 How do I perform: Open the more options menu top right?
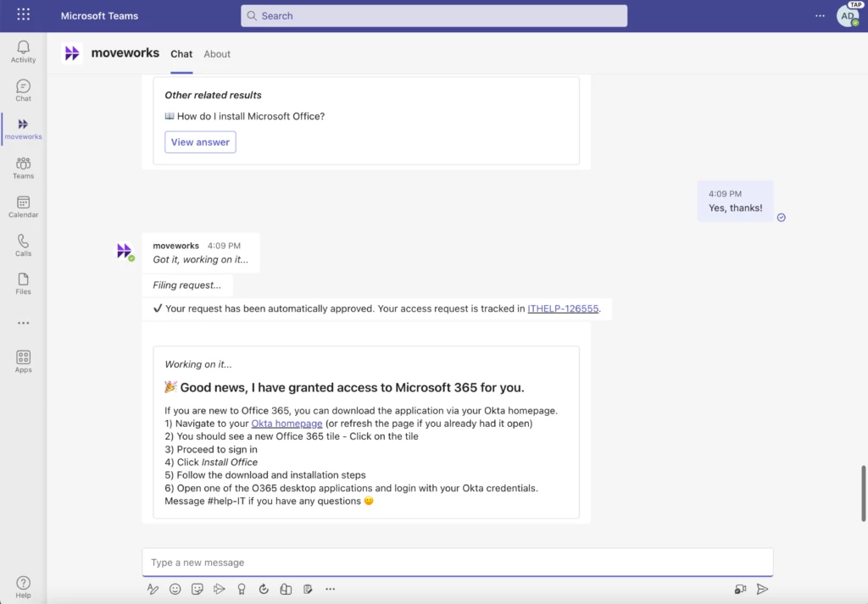pyautogui.click(x=819, y=15)
